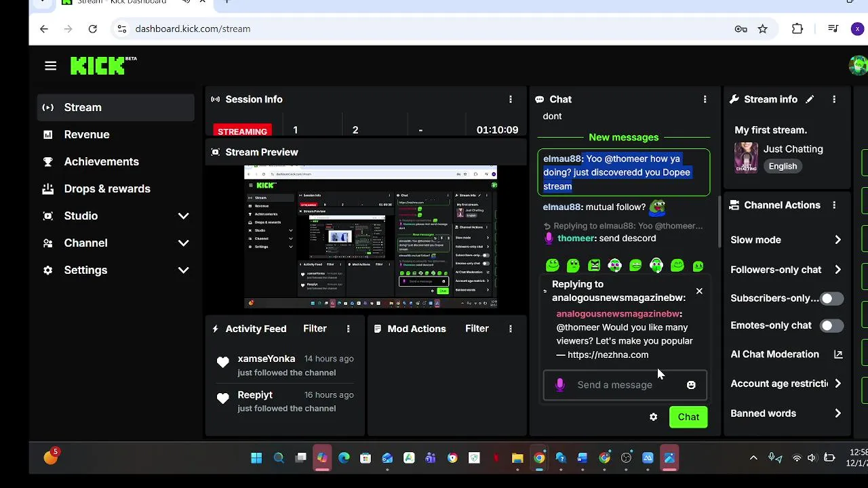Close the reply-to banner
Screen dimensions: 868x488
(699, 291)
